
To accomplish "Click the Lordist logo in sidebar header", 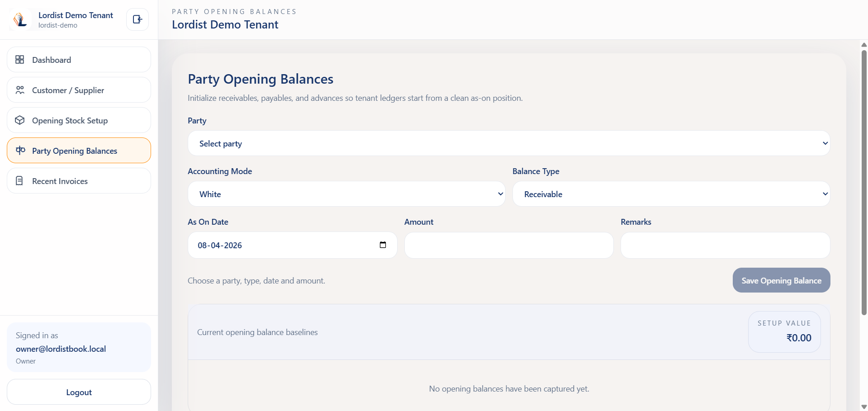I will (x=20, y=19).
